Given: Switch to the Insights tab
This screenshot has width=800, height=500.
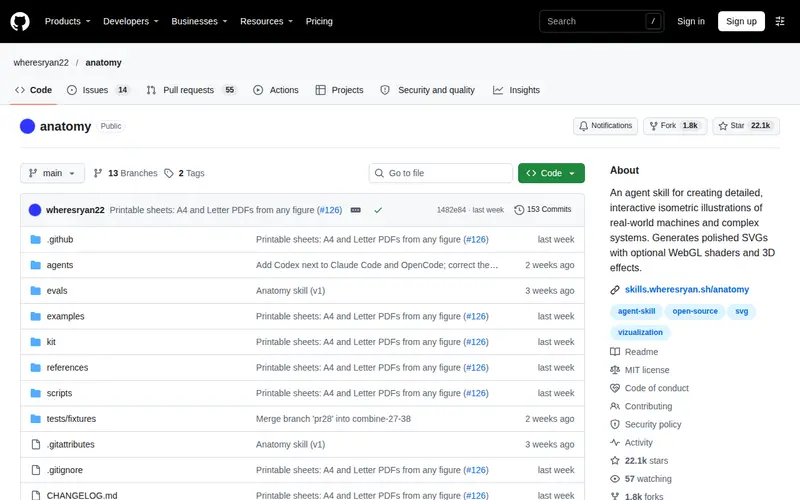Looking at the screenshot, I should pyautogui.click(x=516, y=90).
